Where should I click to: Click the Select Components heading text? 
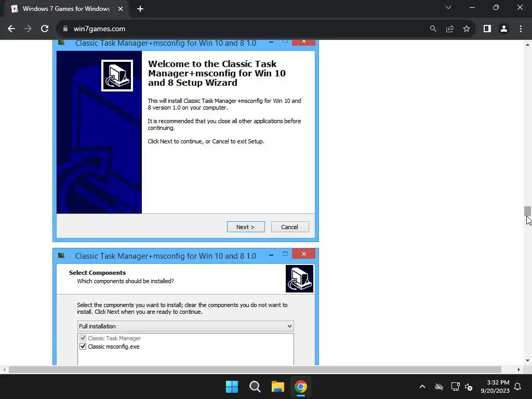click(x=97, y=273)
